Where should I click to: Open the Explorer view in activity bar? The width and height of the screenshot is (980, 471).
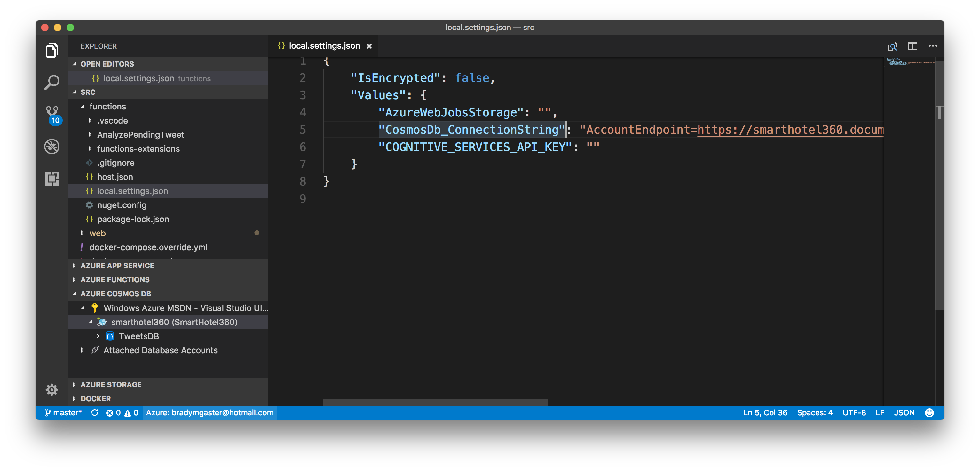52,50
